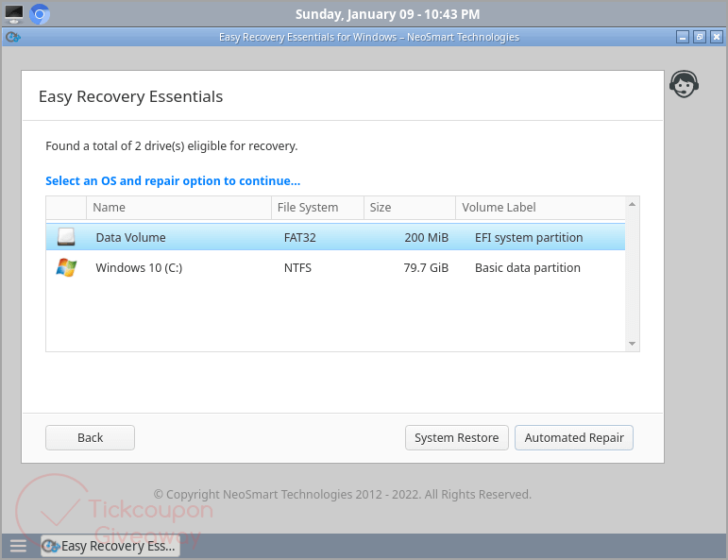Sort by Volume Label column header

tap(540, 208)
